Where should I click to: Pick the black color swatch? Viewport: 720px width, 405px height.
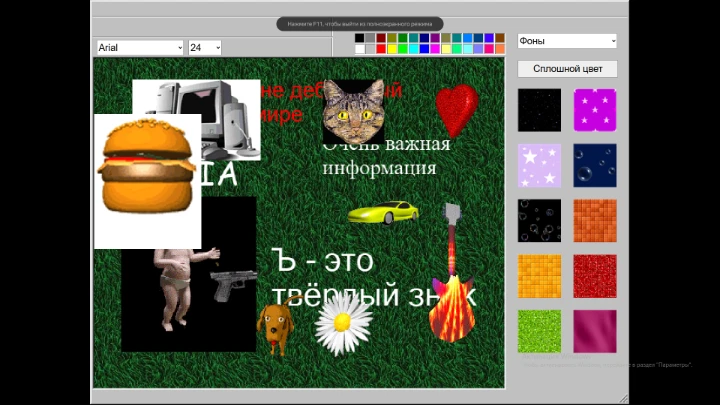360,38
